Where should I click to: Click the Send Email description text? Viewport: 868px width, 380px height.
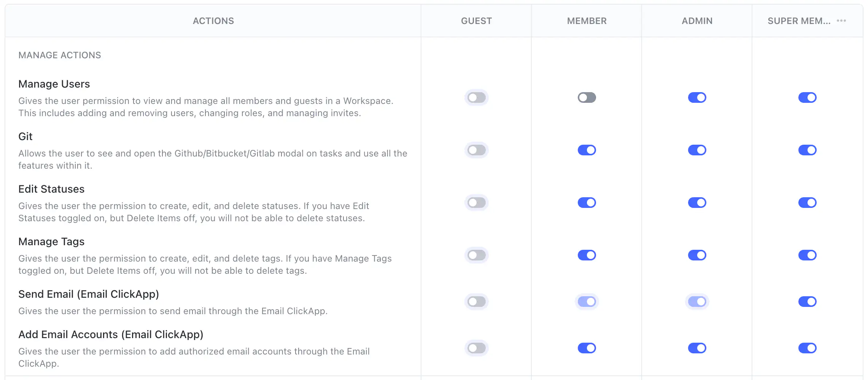point(173,311)
